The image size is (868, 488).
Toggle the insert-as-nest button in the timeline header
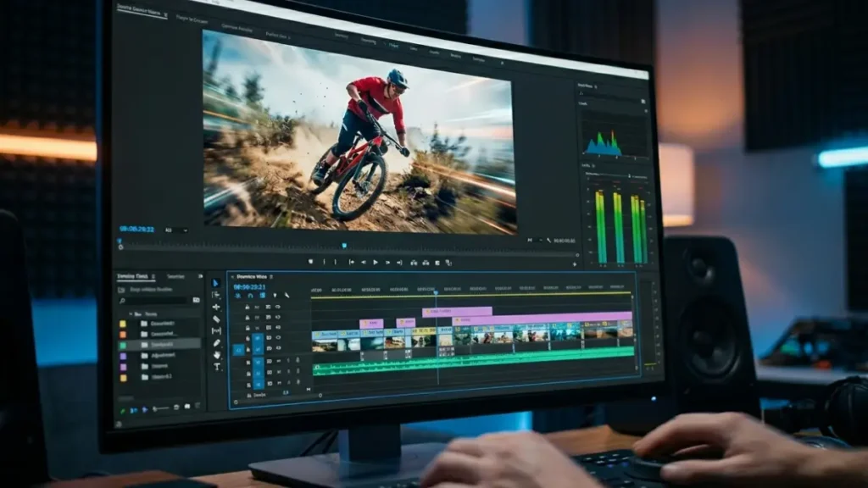coord(238,296)
